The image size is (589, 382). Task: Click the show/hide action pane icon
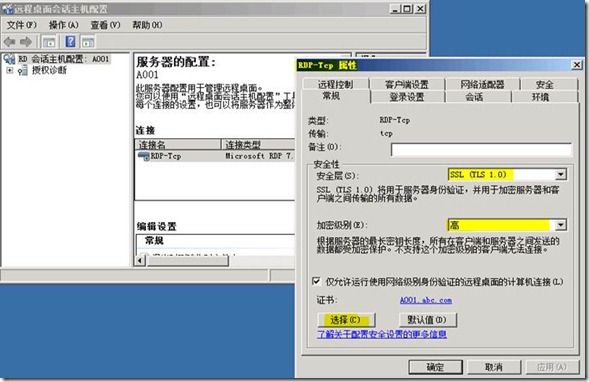(x=88, y=42)
